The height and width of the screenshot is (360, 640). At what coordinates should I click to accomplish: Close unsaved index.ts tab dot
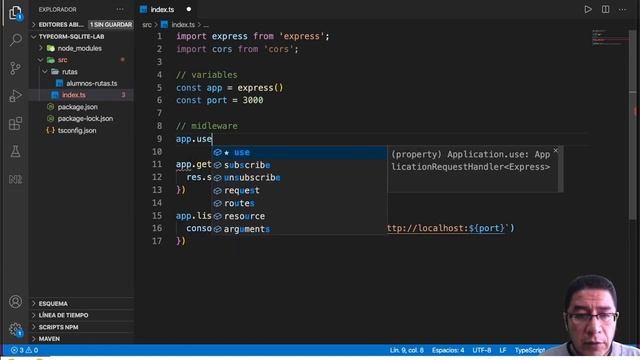point(189,9)
